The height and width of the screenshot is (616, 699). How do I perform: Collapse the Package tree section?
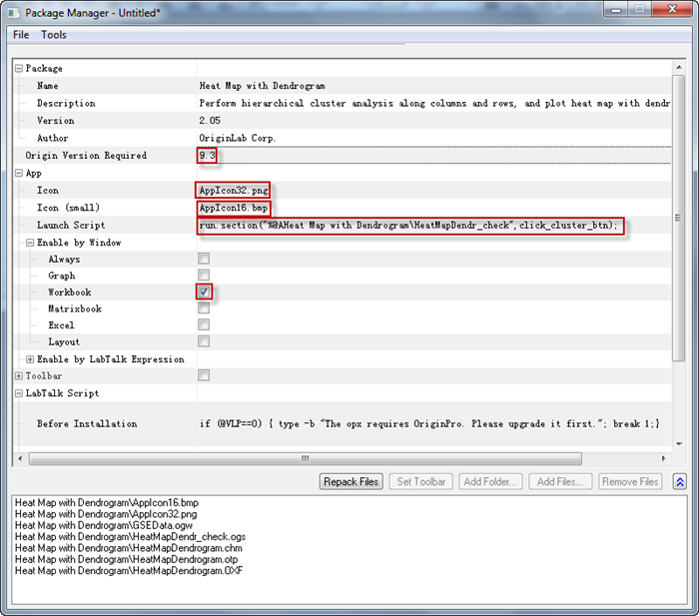tap(19, 69)
